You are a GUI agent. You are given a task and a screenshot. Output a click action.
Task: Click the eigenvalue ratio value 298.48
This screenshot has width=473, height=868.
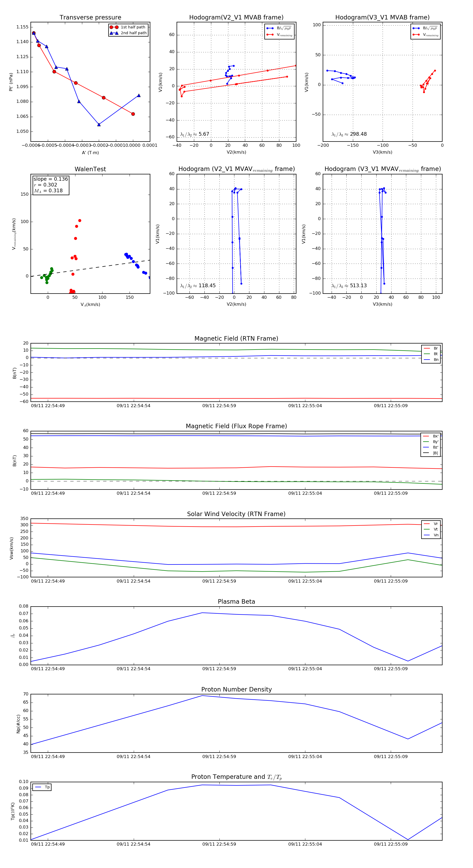click(358, 134)
